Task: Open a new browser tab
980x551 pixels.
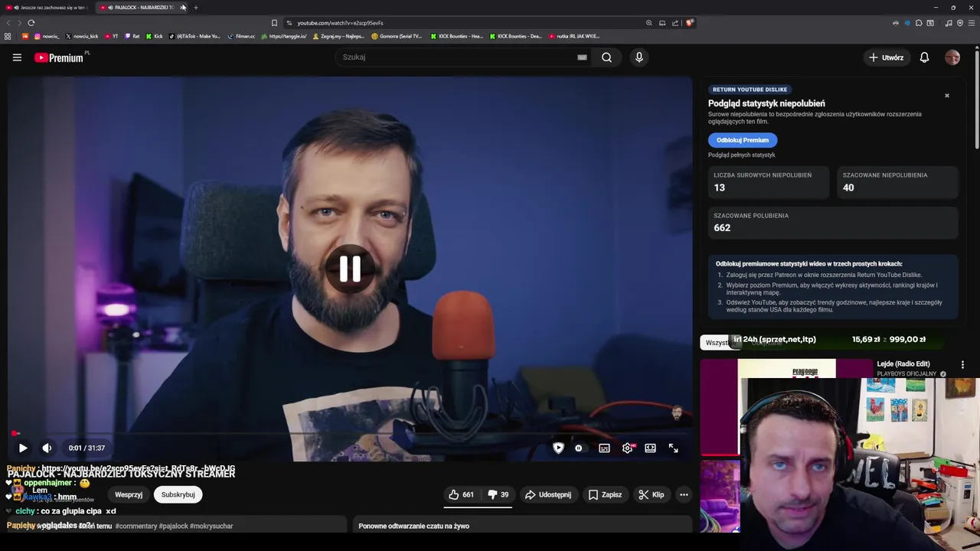Action: [196, 8]
